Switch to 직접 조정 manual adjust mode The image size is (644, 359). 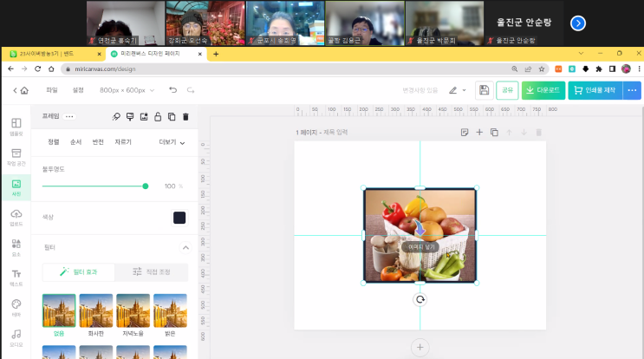151,272
